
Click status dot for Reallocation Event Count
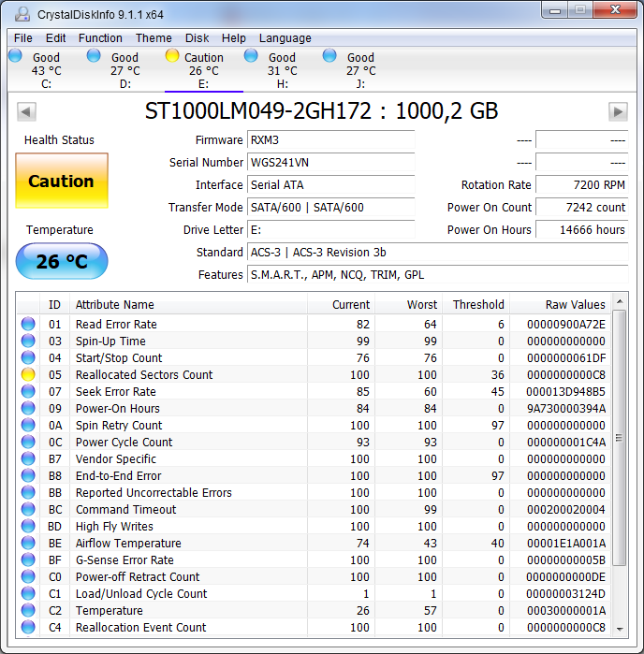point(28,627)
